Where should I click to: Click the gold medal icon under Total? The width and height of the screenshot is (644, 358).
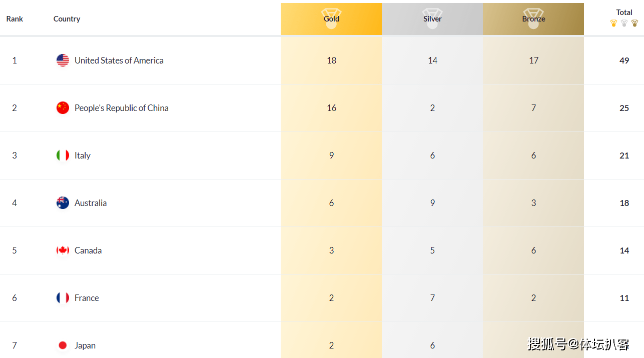pos(613,23)
